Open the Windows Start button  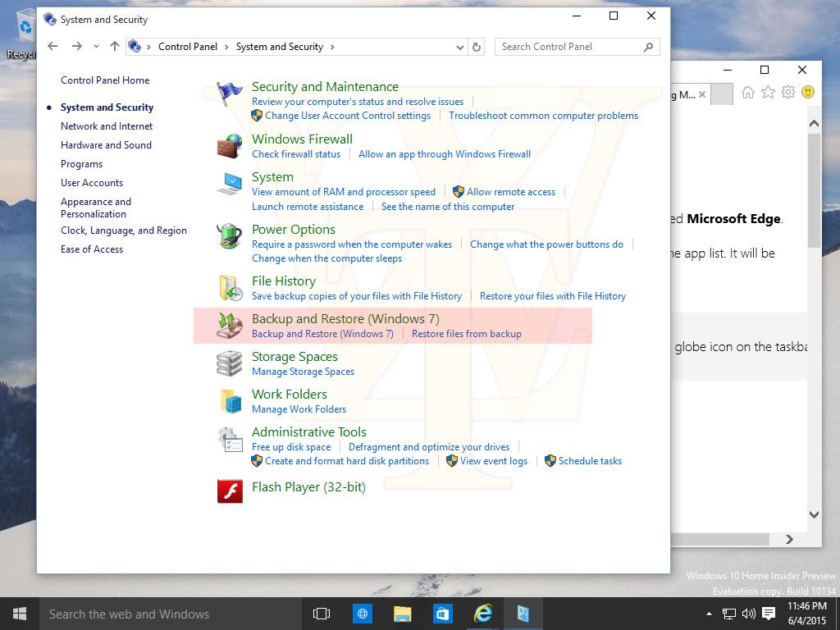coord(20,614)
